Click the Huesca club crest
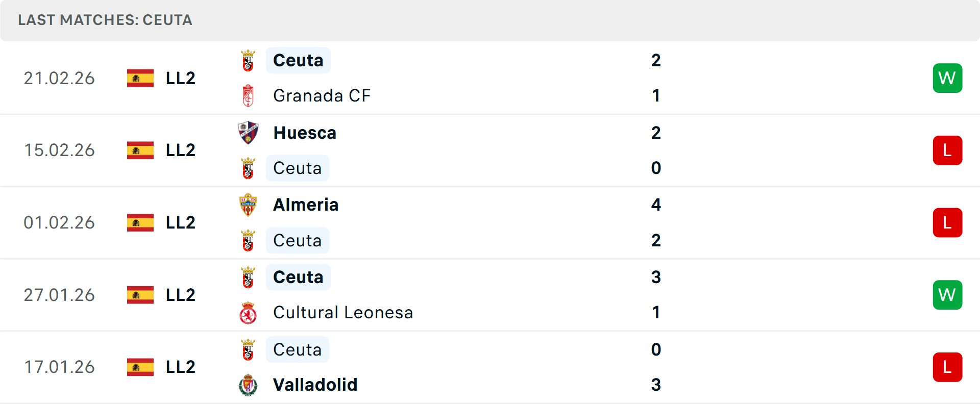Image resolution: width=980 pixels, height=404 pixels. point(248,133)
